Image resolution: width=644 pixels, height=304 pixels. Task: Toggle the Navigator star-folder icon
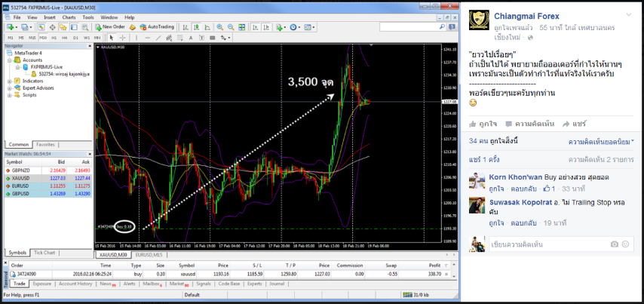pos(63,27)
